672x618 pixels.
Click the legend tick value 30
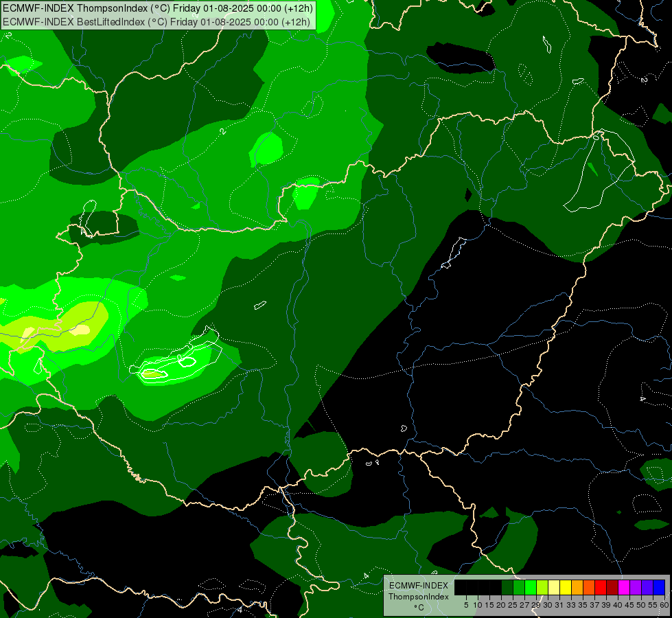click(548, 605)
